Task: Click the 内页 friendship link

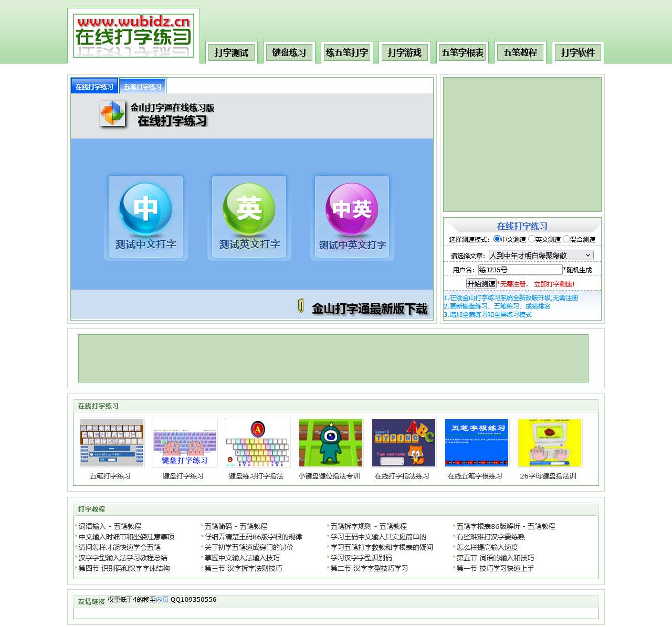Action: (162, 600)
